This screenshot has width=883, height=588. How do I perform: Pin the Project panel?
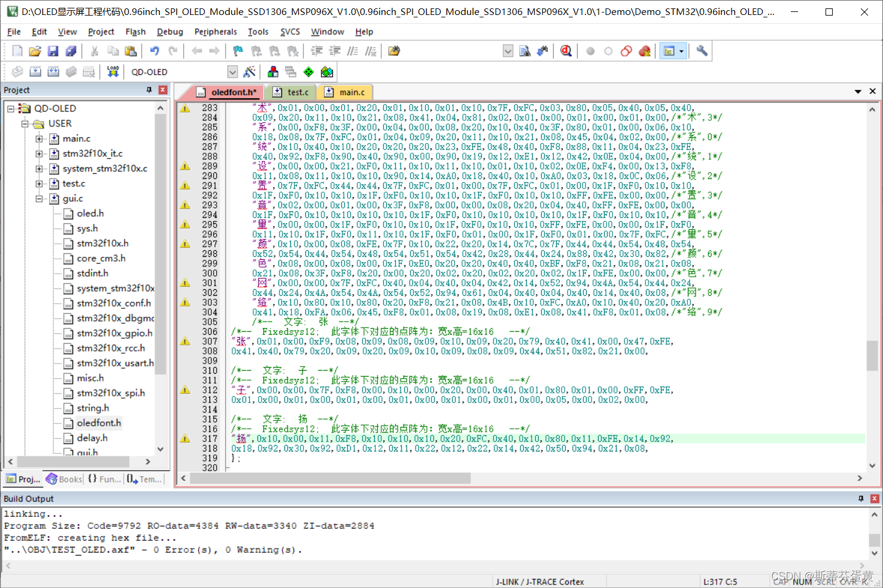[x=149, y=90]
